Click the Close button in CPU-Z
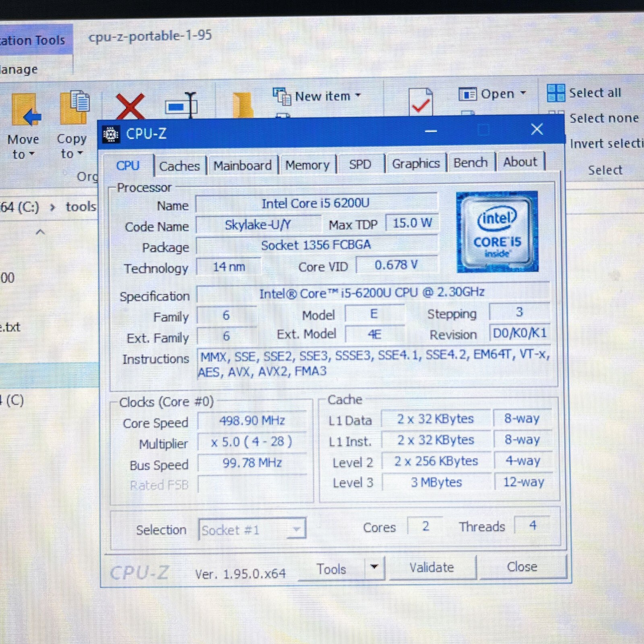This screenshot has width=644, height=644. 522,567
